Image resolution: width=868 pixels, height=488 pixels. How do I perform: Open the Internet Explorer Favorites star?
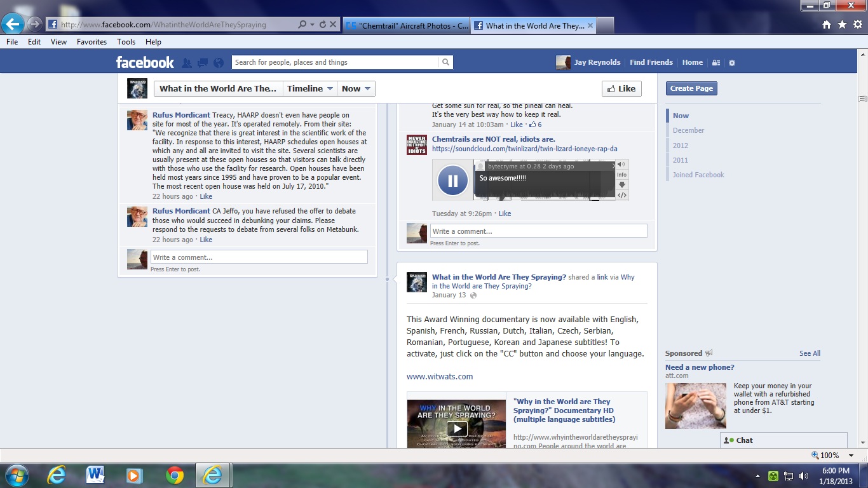[x=842, y=25]
